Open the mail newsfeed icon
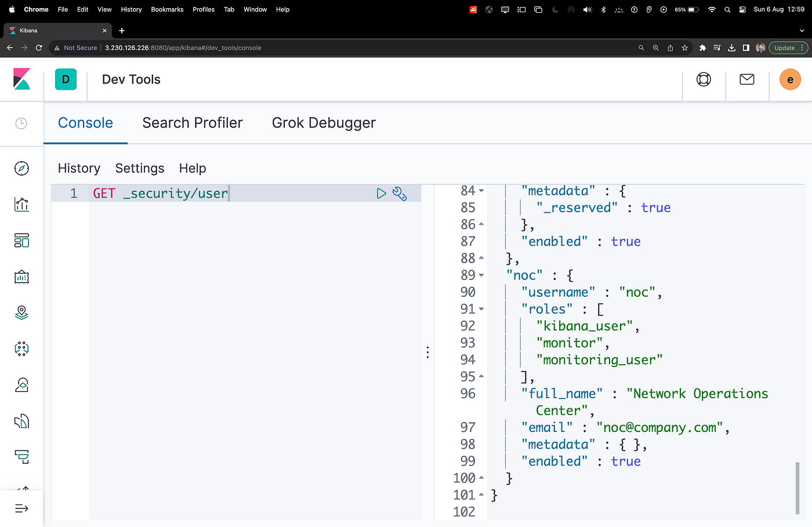Viewport: 812px width, 527px height. (x=747, y=79)
